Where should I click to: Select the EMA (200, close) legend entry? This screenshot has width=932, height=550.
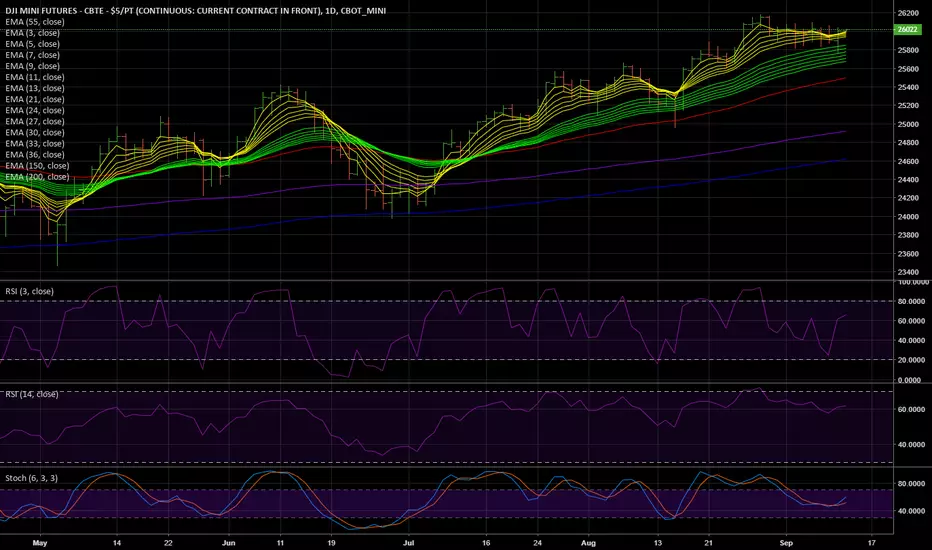(x=37, y=177)
